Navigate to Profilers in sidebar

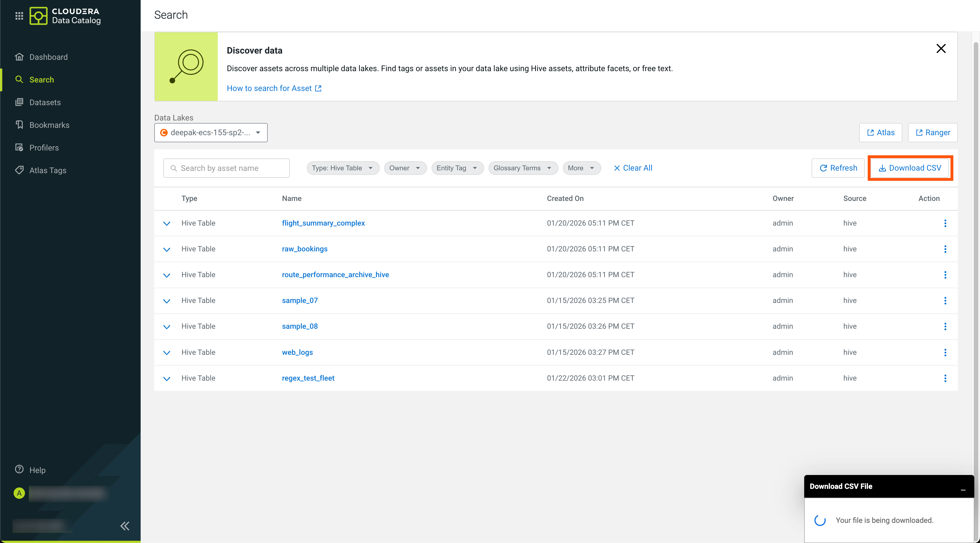[x=44, y=148]
